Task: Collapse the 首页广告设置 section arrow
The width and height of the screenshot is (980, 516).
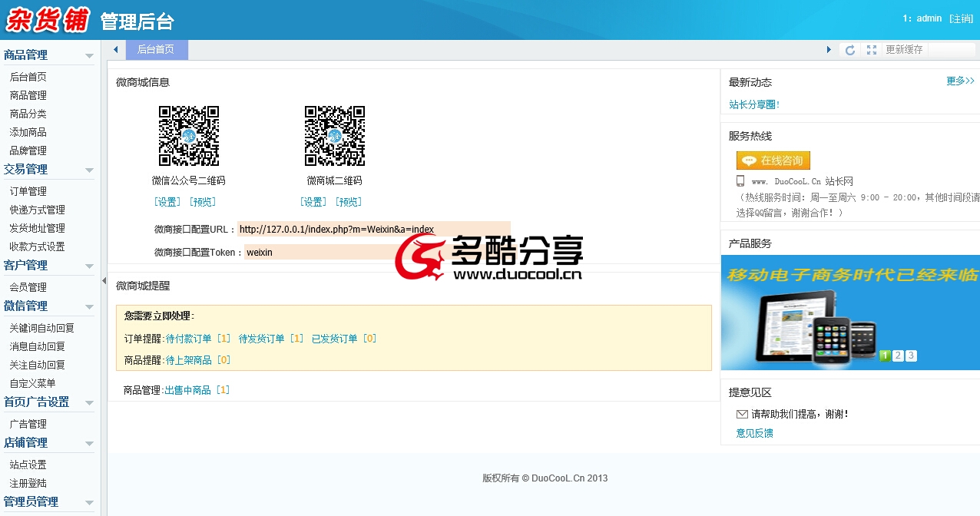Action: (89, 403)
